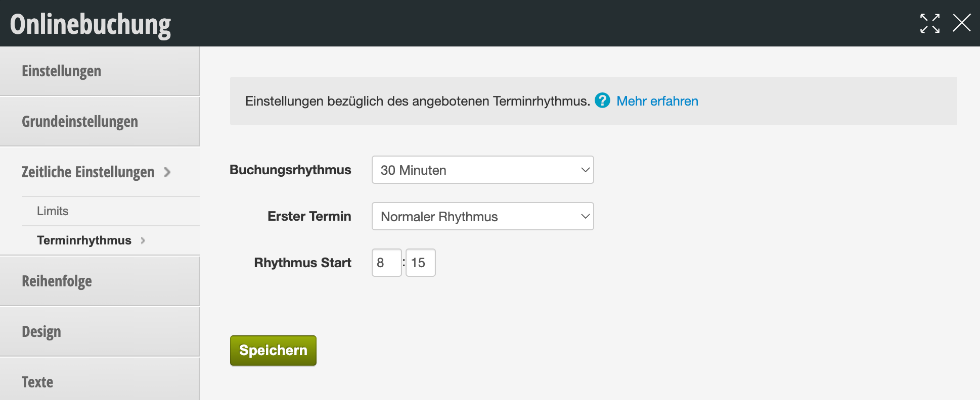This screenshot has width=980, height=400.
Task: Open the Buchungsrhythmus dropdown
Action: tap(482, 170)
